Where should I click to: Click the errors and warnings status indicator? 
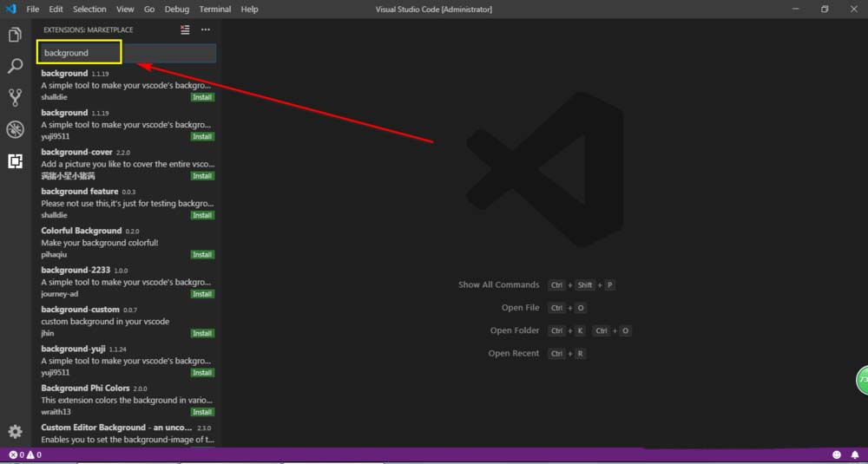pos(25,454)
